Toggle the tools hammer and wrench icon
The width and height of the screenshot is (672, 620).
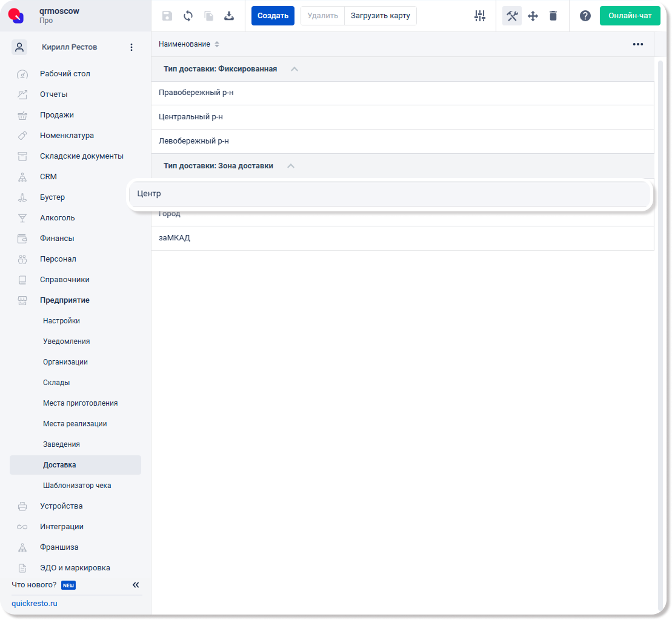tap(512, 16)
